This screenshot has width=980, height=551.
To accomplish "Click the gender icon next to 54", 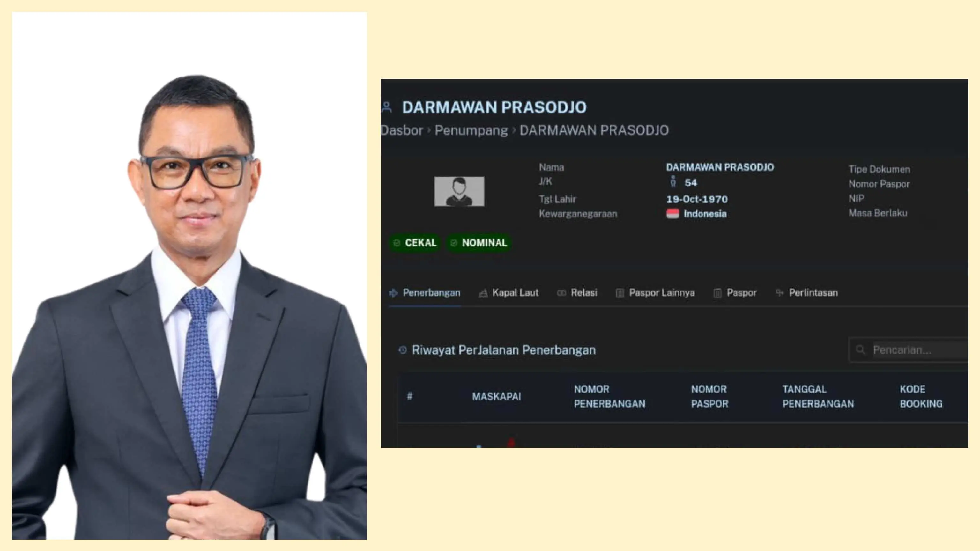I will [673, 182].
